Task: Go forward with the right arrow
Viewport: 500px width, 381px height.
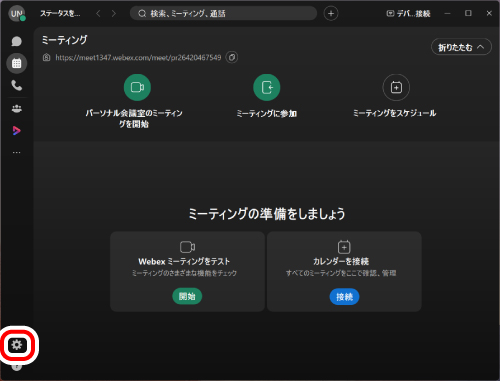Action: tap(114, 14)
